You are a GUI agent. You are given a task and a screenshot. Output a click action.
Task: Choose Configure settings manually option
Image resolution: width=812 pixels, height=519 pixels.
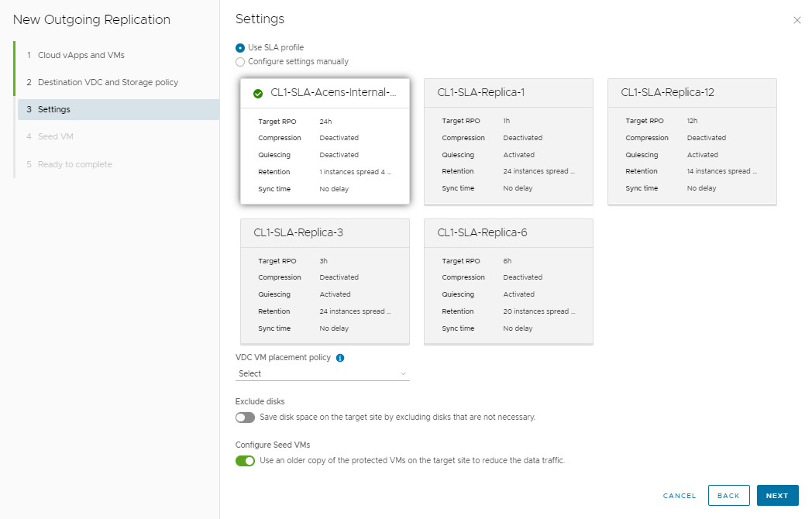coord(240,62)
